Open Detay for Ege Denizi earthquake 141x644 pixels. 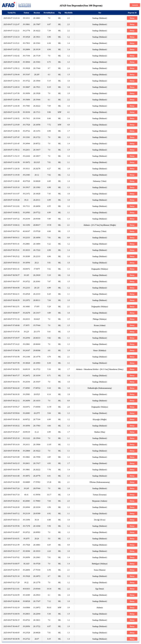tap(132, 589)
